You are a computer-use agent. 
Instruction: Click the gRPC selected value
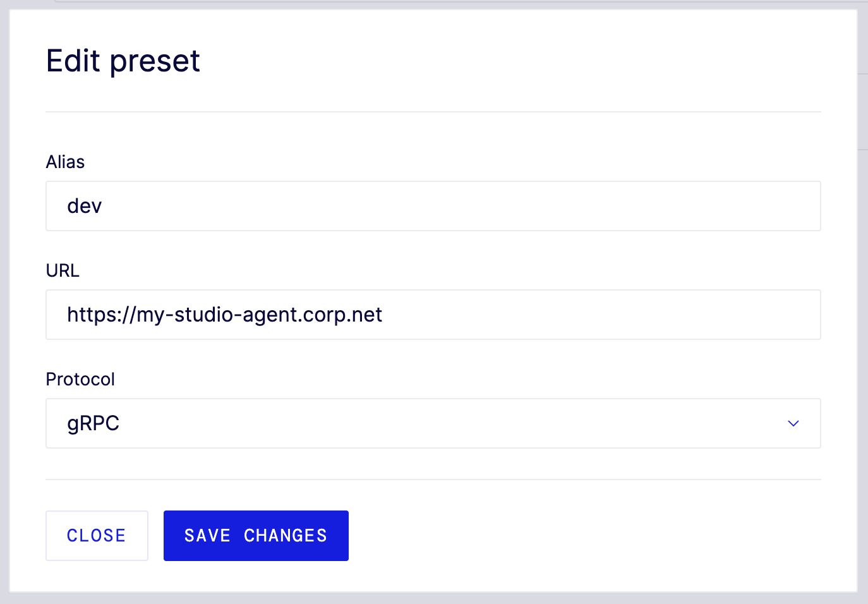click(93, 423)
